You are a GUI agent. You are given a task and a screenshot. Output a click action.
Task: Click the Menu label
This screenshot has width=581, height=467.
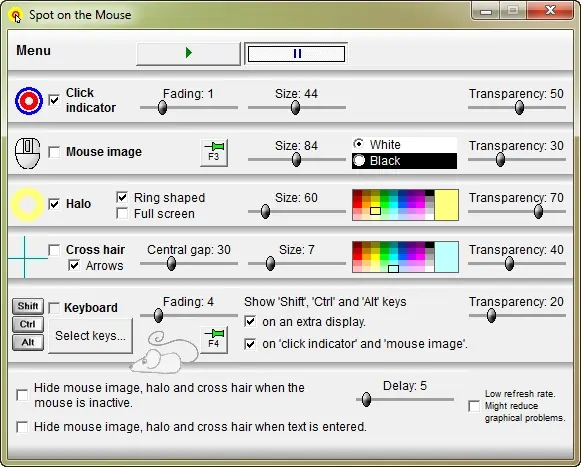[33, 50]
